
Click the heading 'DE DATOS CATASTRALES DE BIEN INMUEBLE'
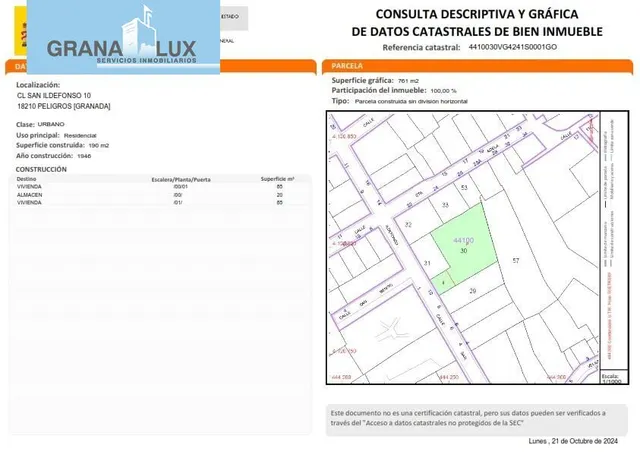477,31
